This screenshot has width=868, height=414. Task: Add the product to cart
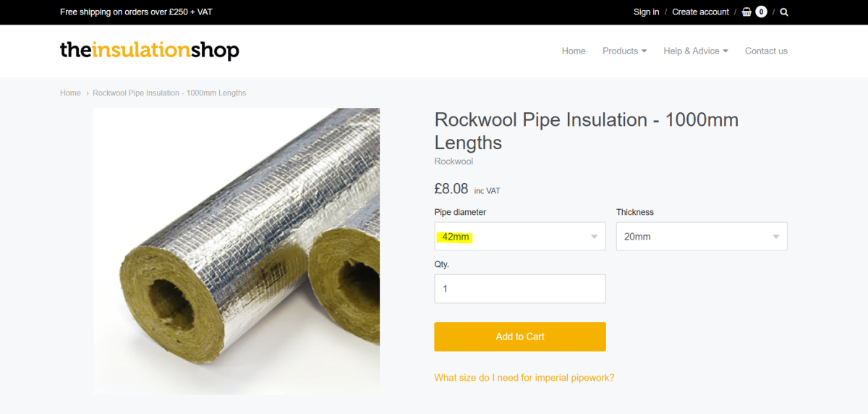click(x=519, y=337)
